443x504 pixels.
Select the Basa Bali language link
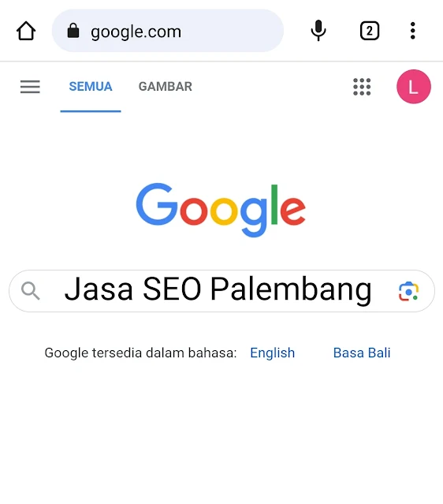(x=362, y=353)
